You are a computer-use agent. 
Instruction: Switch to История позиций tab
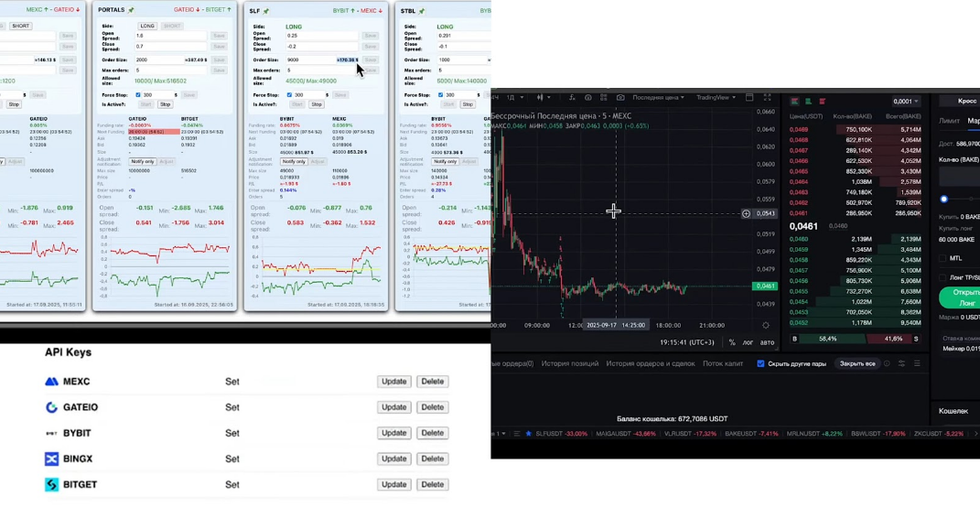[570, 363]
